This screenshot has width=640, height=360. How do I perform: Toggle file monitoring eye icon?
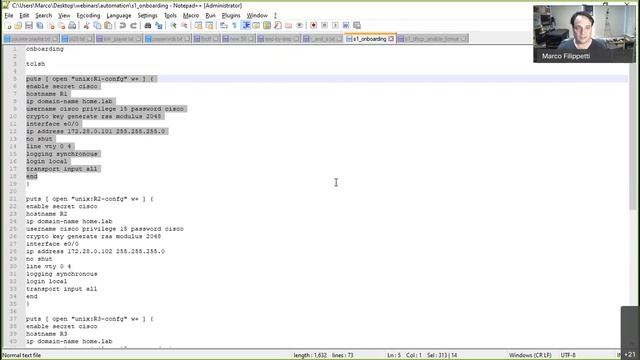(300, 26)
